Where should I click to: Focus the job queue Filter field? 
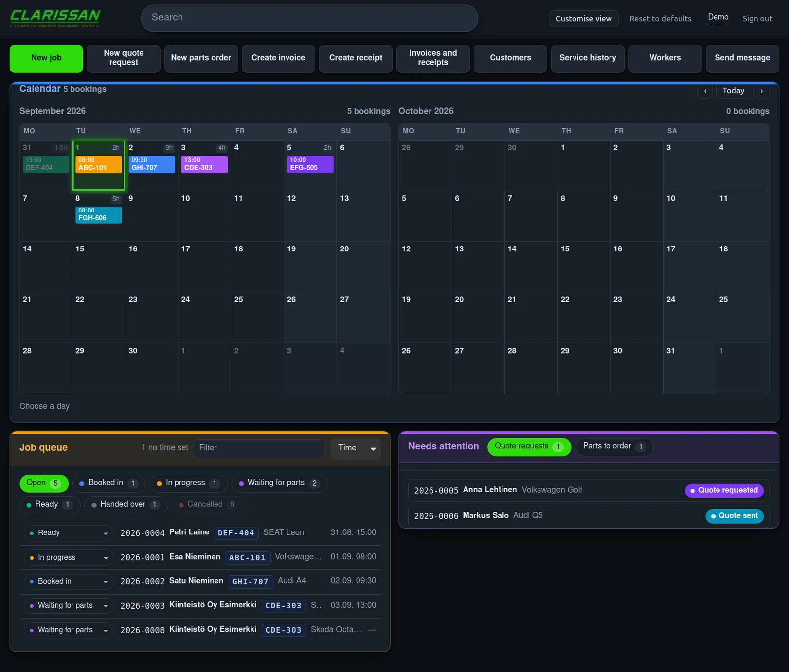(x=259, y=448)
